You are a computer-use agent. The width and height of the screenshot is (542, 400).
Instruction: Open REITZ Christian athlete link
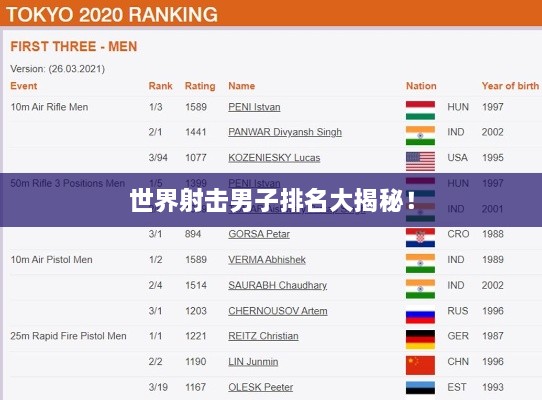coord(263,336)
